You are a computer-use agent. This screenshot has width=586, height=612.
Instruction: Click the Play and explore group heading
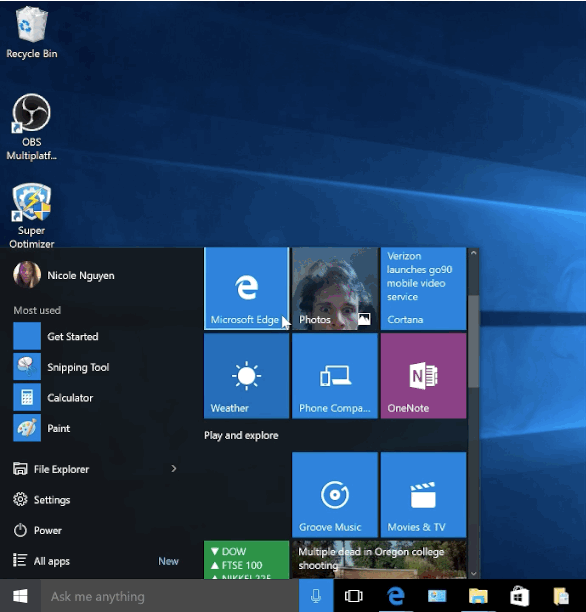(x=241, y=435)
